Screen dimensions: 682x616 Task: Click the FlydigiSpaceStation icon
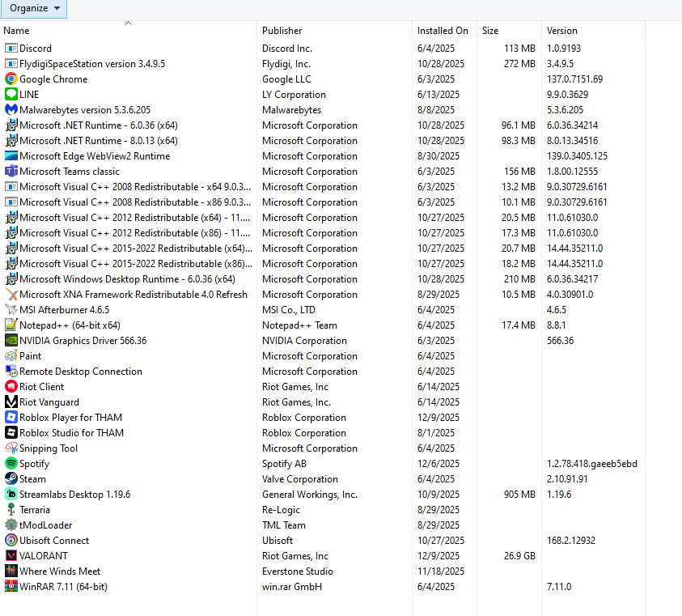pos(11,64)
